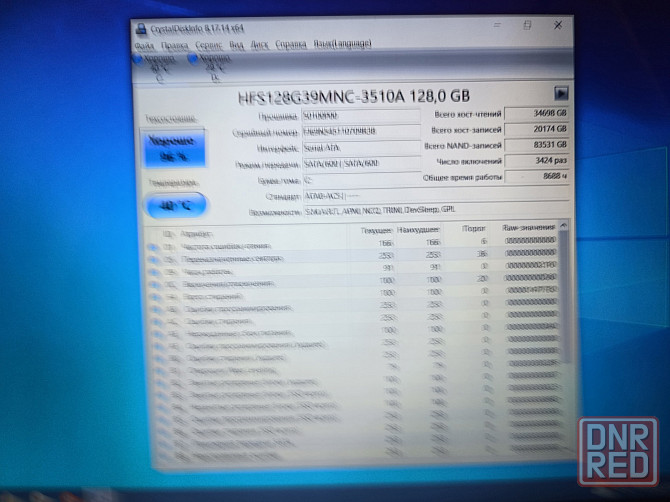Click the 8688 ч total working time value
Image resolution: width=670 pixels, height=502 pixels.
537,176
